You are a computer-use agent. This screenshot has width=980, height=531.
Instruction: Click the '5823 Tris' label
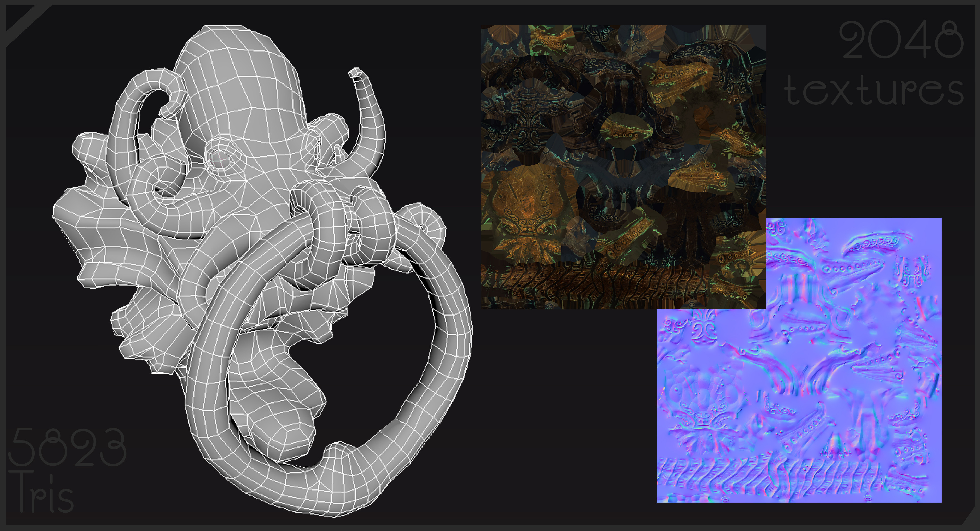[x=67, y=470]
